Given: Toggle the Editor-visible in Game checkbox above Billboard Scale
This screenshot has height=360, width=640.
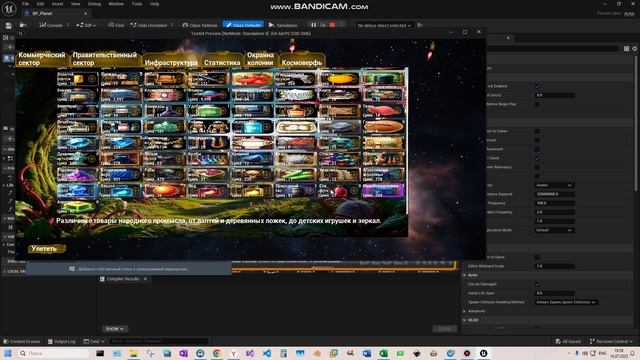Looking at the screenshot, I should 537,257.
